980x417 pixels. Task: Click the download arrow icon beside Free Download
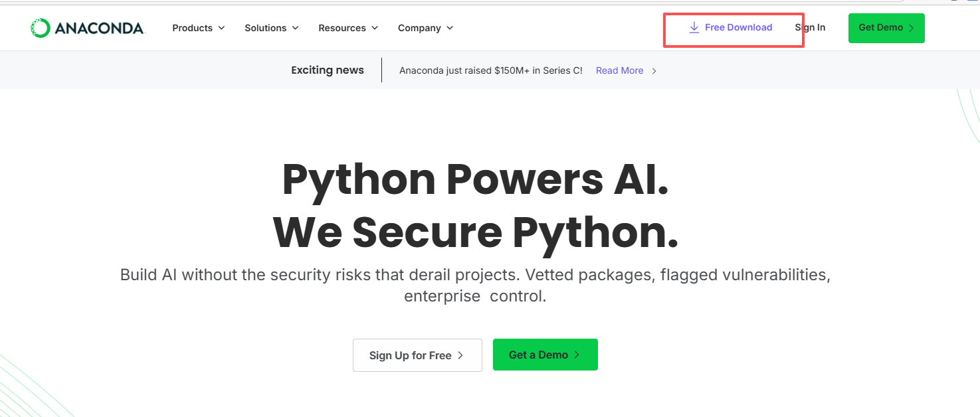(694, 27)
